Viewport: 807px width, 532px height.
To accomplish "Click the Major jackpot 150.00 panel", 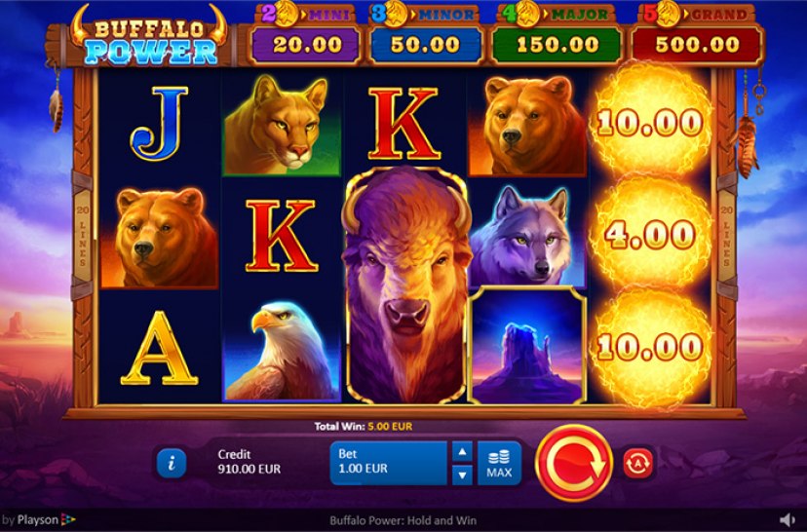I will (x=557, y=44).
